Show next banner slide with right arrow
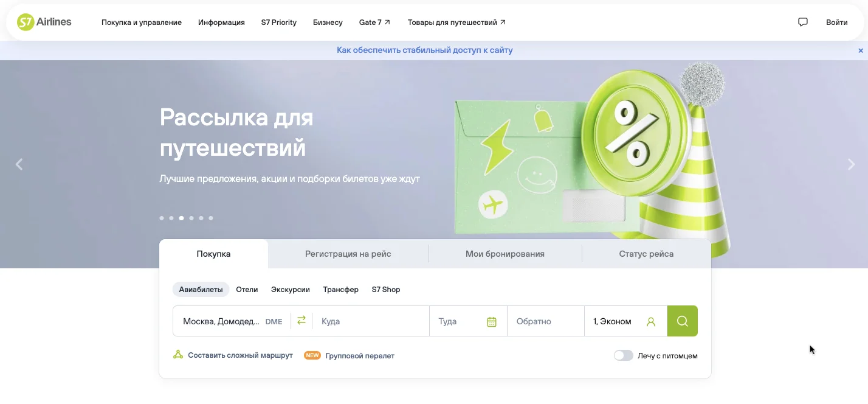Image resolution: width=868 pixels, height=404 pixels. coord(851,164)
